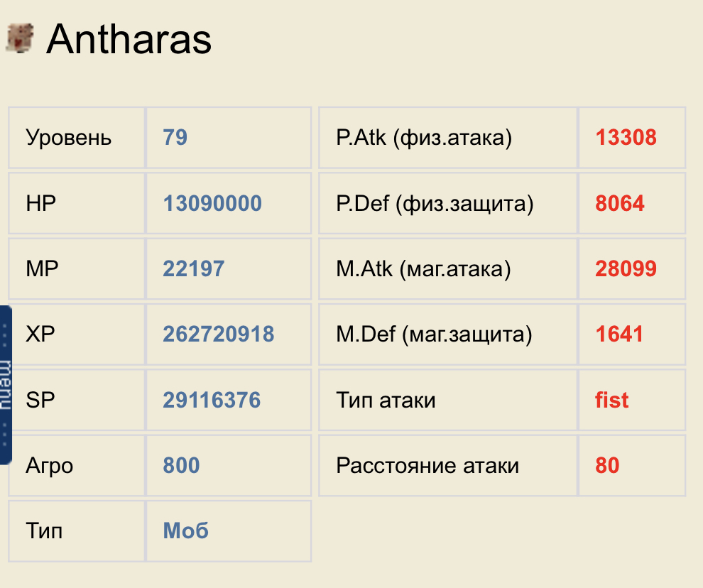Click the Antharas monster icon
703x588 pixels.
20,38
